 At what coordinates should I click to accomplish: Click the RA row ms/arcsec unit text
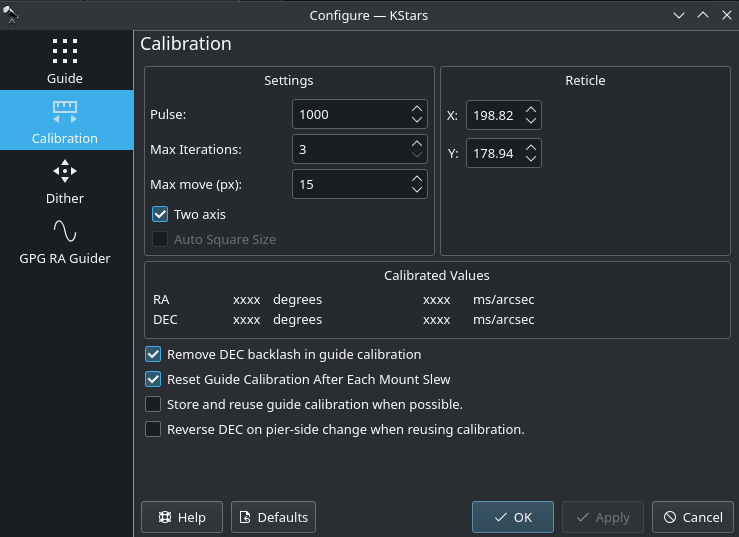pyautogui.click(x=504, y=300)
